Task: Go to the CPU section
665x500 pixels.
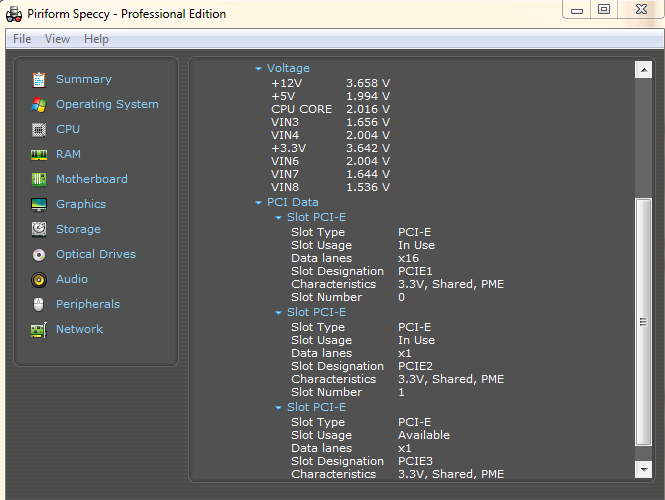Action: (68, 129)
